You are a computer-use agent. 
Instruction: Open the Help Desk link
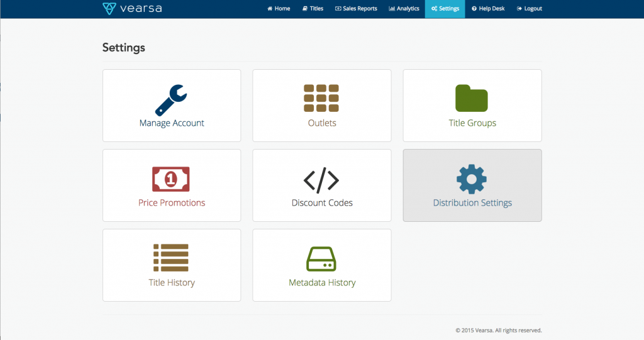point(488,9)
